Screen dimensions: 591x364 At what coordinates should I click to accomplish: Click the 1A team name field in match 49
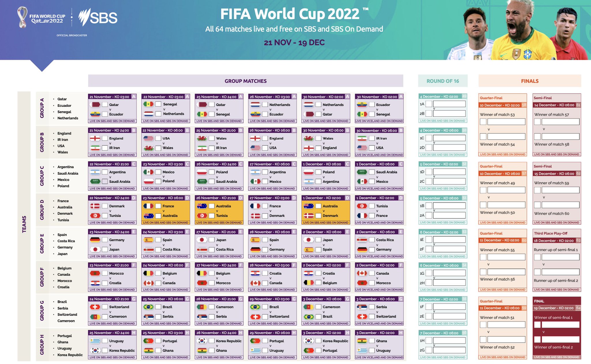(449, 104)
